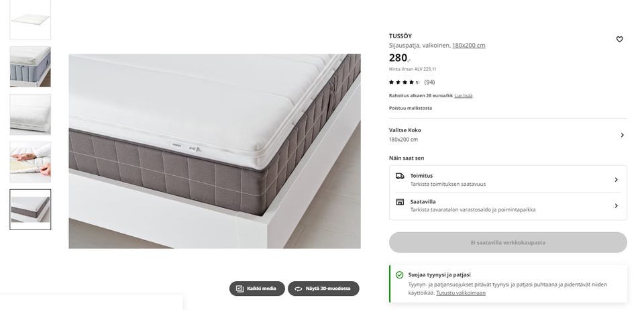Select the last highlighted thumbnail
Image resolution: width=644 pixels, height=310 pixels.
(30, 209)
